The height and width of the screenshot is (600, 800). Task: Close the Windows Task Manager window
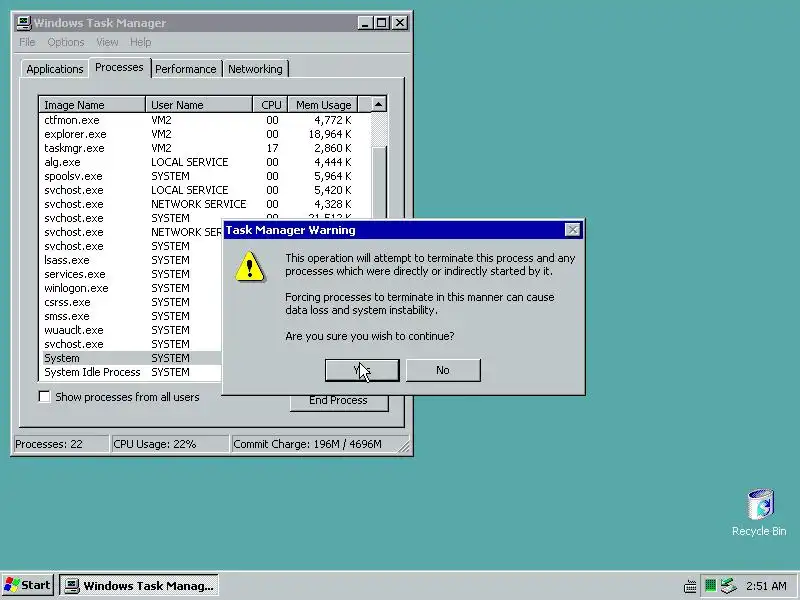coord(400,23)
